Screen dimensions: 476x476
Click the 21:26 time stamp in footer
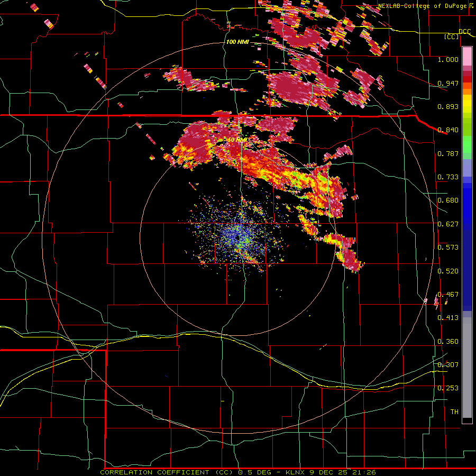[x=364, y=472]
